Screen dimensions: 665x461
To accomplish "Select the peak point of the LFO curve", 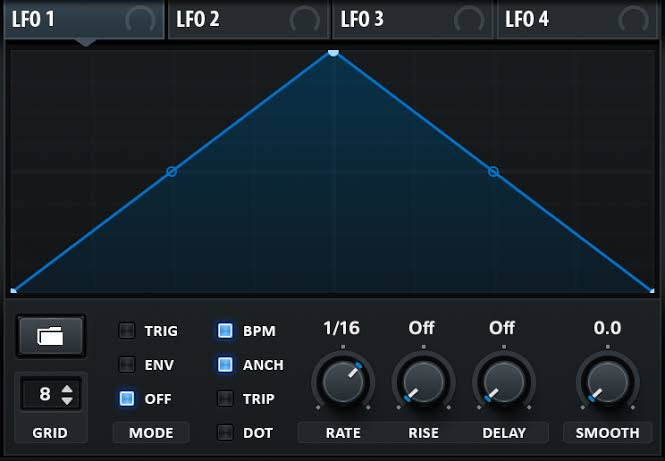I will pos(333,53).
